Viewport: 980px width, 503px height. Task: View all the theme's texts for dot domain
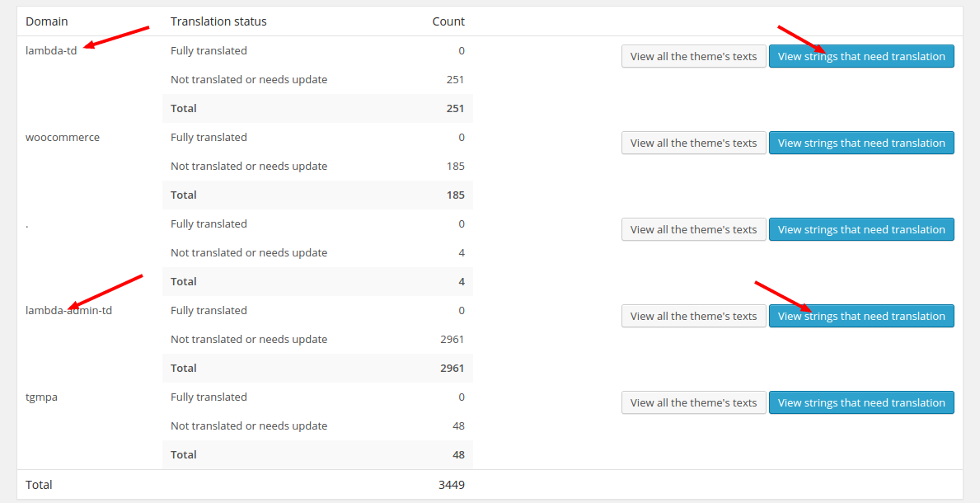(693, 229)
